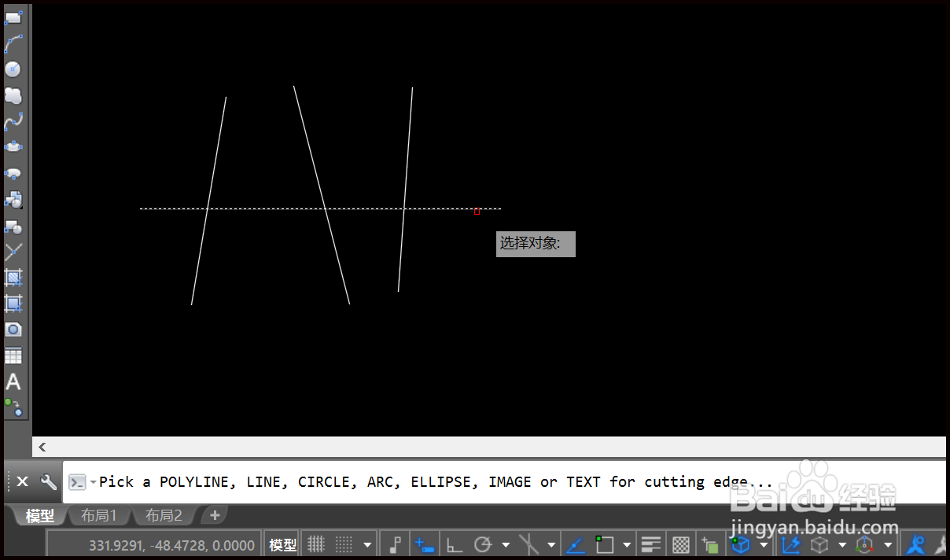
Task: Switch to the 布局1 layout tab
Action: point(98,516)
